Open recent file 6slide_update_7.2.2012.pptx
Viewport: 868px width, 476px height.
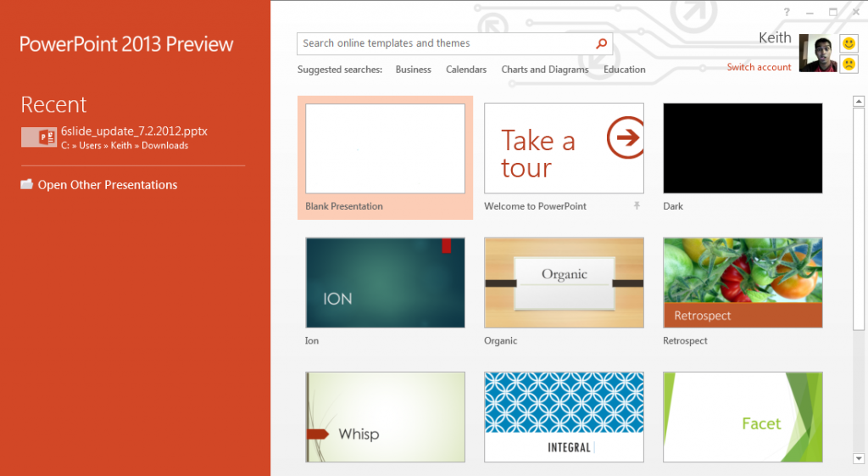pyautogui.click(x=134, y=132)
